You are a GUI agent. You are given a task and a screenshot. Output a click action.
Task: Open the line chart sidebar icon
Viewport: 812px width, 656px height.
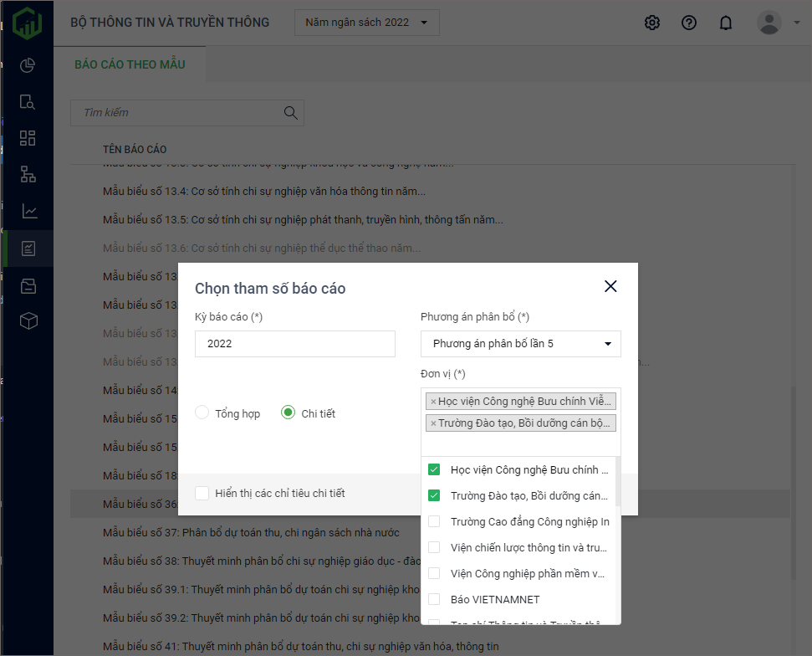point(29,212)
